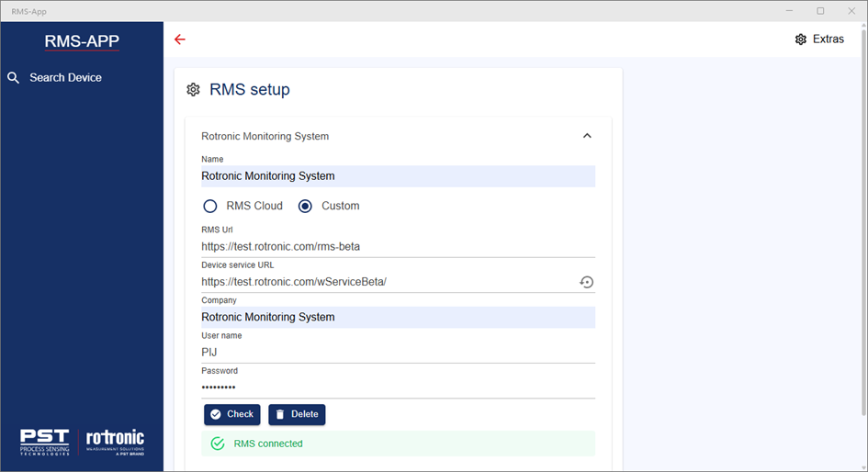
Task: Click the PST Process Sensing logo
Action: (x=45, y=442)
